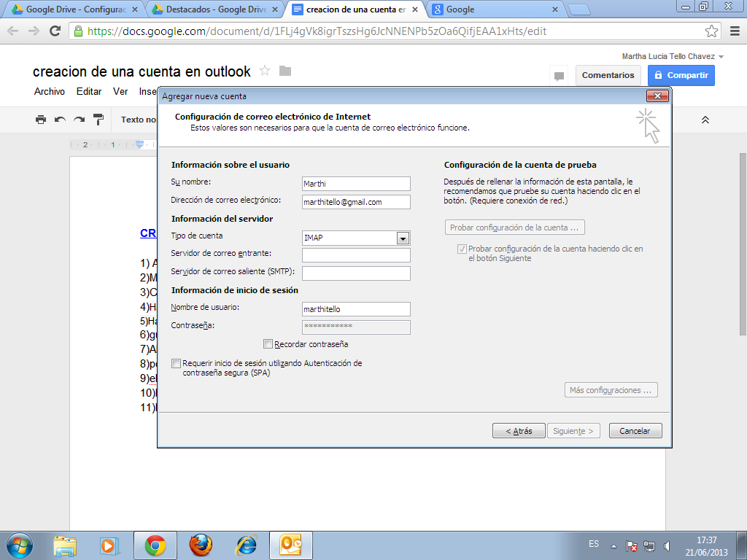This screenshot has height=560, width=747.
Task: Open Chrome's hamburger menu
Action: coord(735,31)
